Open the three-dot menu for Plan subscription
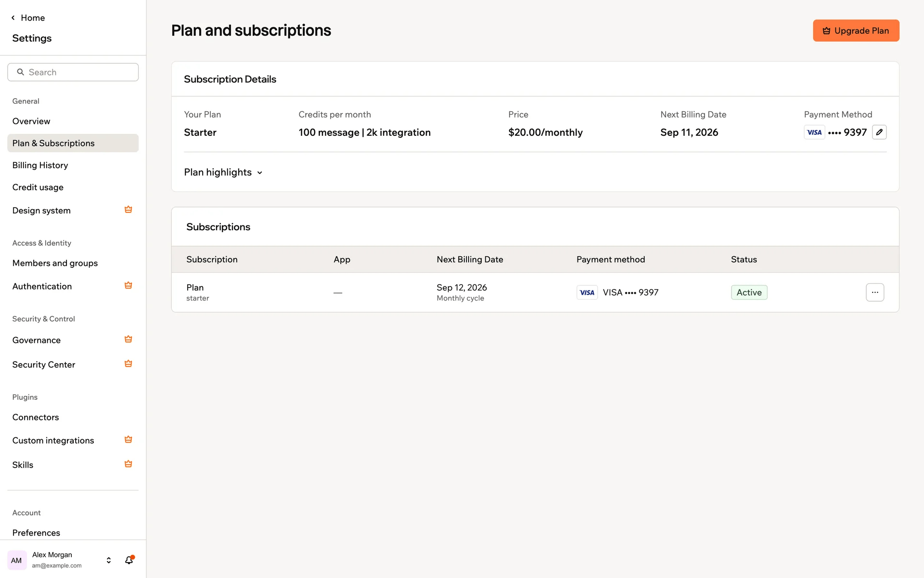Image resolution: width=924 pixels, height=578 pixels. [875, 292]
